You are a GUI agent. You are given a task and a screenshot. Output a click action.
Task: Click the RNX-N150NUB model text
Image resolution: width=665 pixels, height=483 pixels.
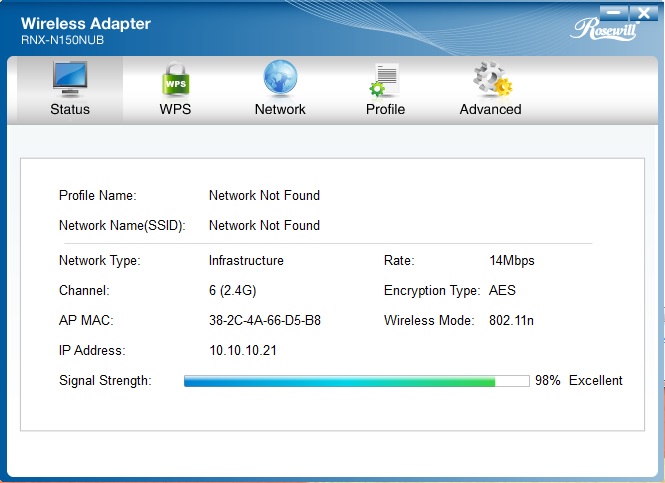(62, 40)
